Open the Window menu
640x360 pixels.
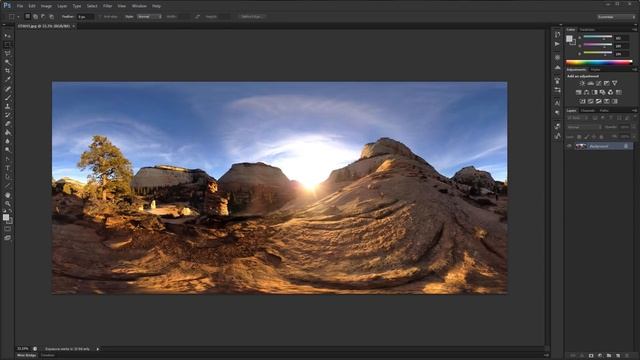point(139,6)
